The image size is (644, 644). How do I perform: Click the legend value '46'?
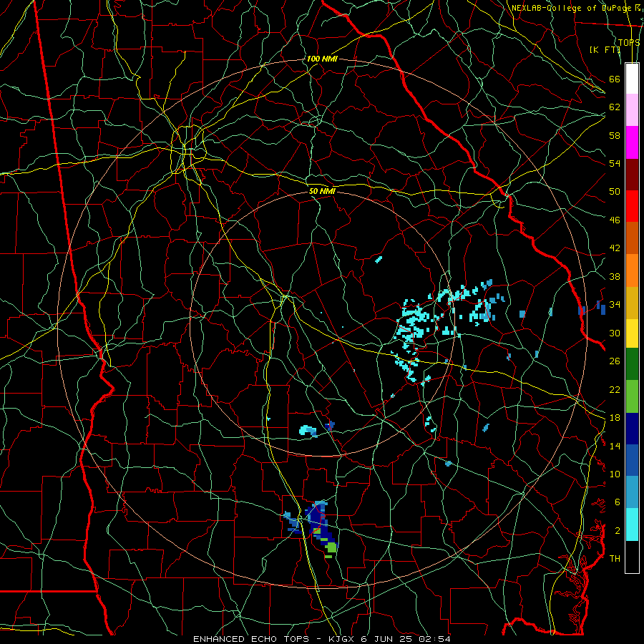[x=615, y=220]
